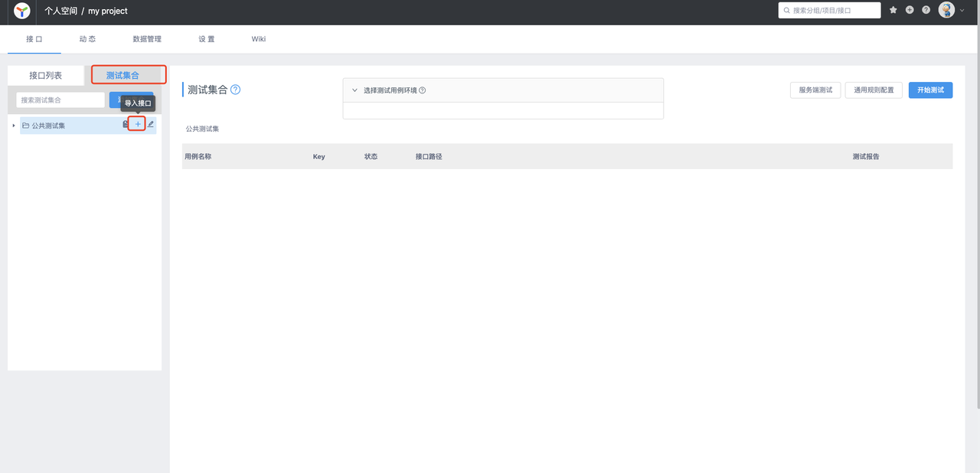Screen dimensions: 980x473
Task: Open the 动态 tab
Action: click(x=87, y=39)
